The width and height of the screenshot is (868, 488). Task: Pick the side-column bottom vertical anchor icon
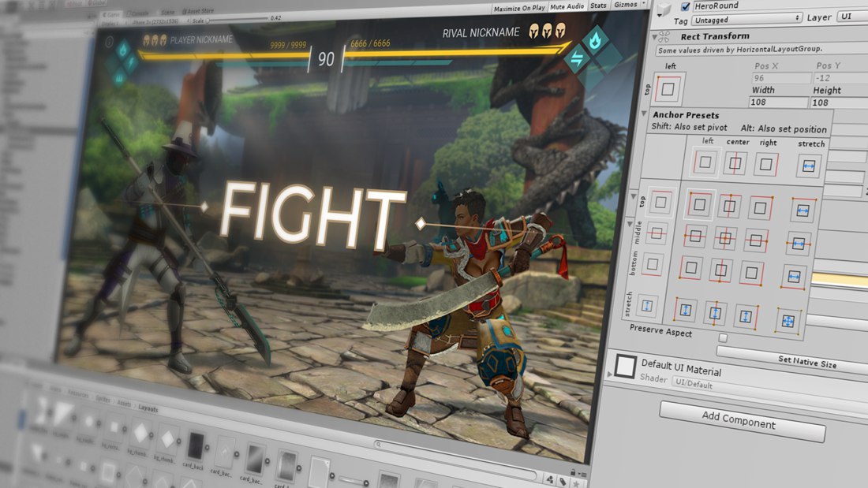(x=652, y=264)
